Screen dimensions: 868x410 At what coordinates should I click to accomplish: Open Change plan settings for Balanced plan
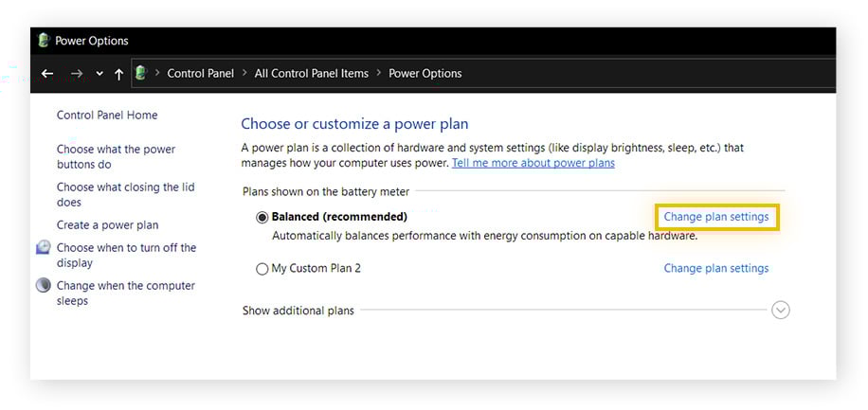click(715, 217)
